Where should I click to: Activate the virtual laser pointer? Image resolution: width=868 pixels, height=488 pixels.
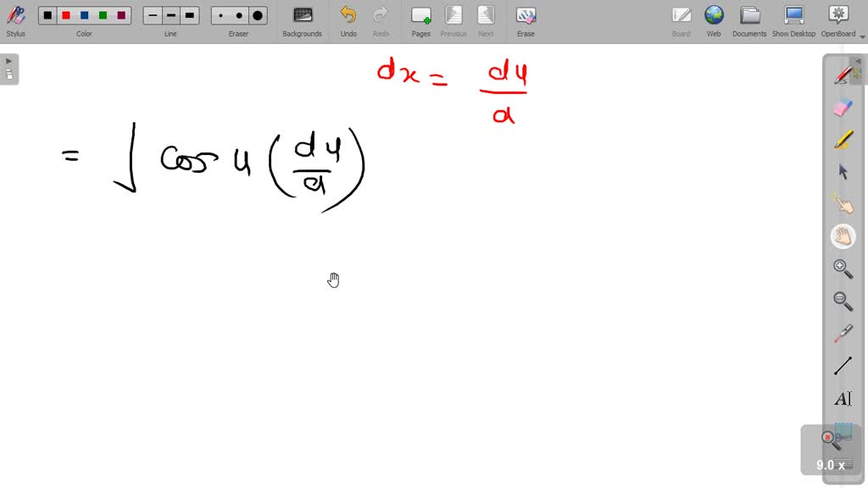(843, 333)
